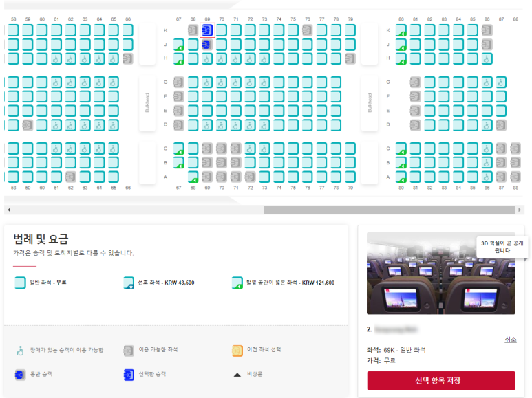
Task: Click the left arrow of horizontal scrollbar
Action: (9, 210)
